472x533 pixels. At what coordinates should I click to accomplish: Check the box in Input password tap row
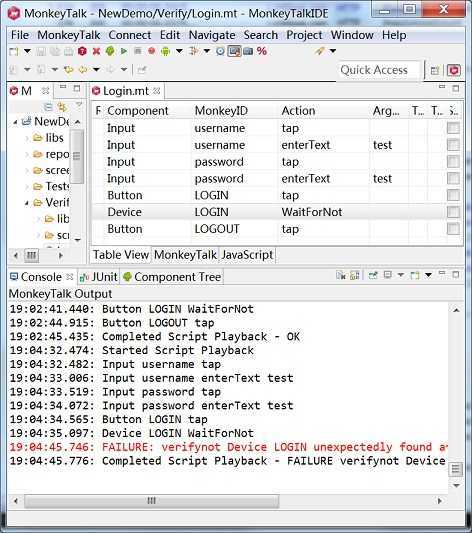click(x=453, y=162)
